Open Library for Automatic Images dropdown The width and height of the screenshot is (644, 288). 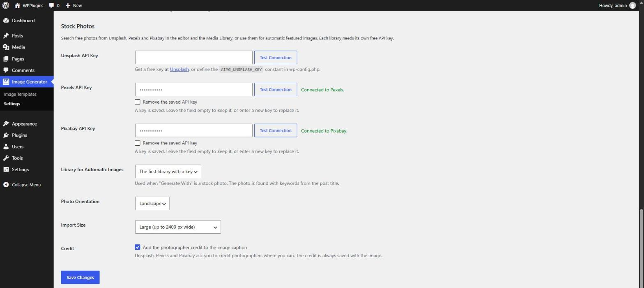[x=168, y=172]
